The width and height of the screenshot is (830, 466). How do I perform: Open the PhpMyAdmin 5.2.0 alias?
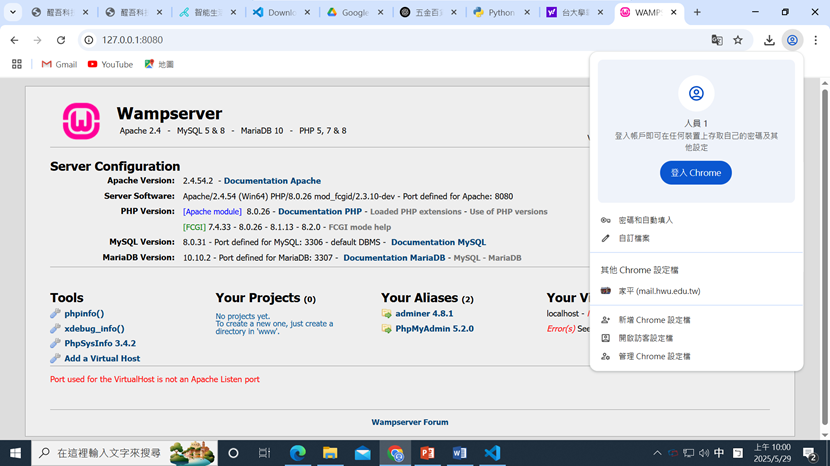click(x=434, y=328)
